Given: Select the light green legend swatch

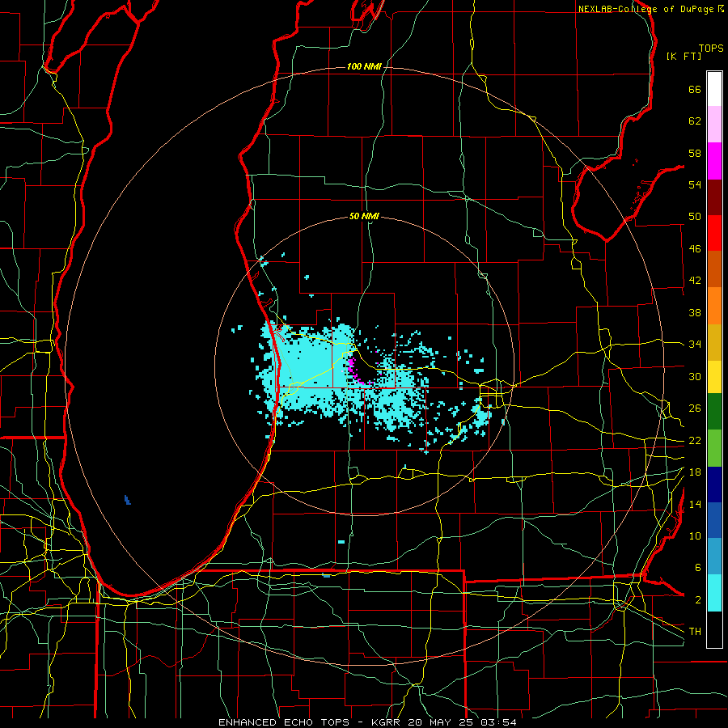Looking at the screenshot, I should coord(714,448).
